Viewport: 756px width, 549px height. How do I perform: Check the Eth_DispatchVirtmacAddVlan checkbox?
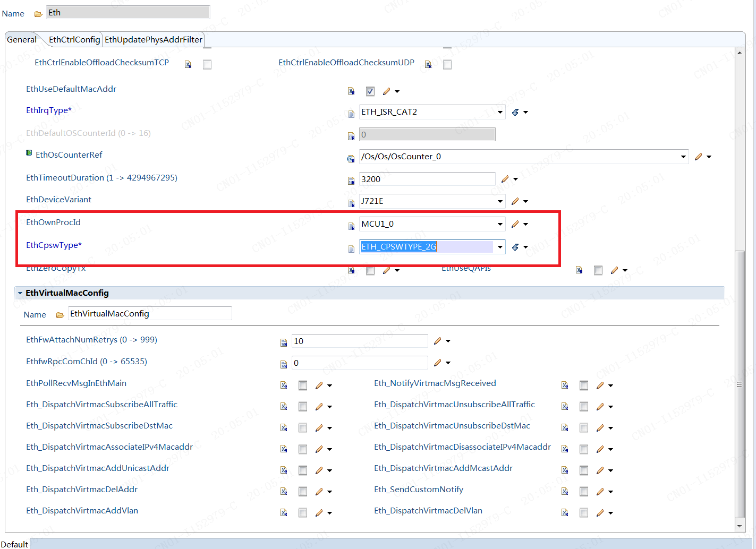coord(303,512)
